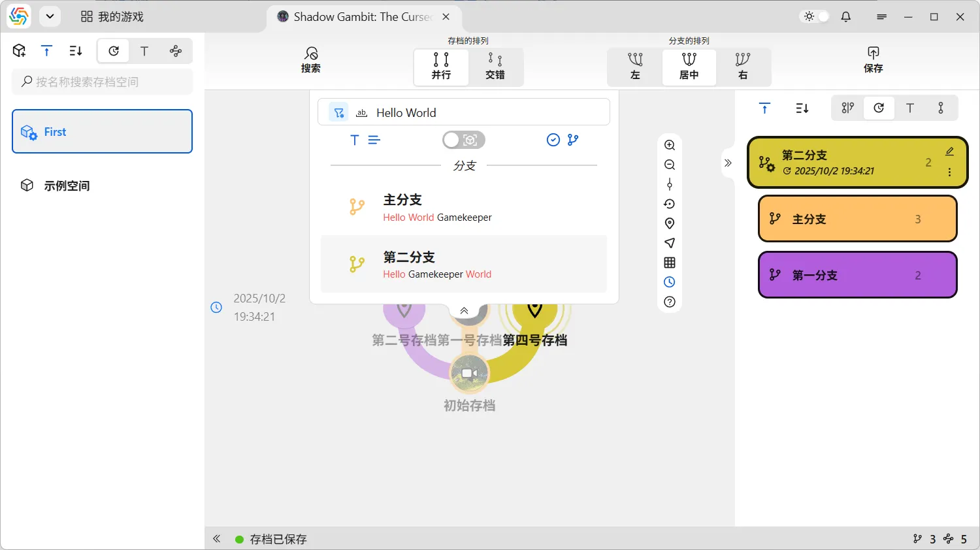Switch to the 我的游戏 tab
Viewport: 980px width, 550px height.
112,17
